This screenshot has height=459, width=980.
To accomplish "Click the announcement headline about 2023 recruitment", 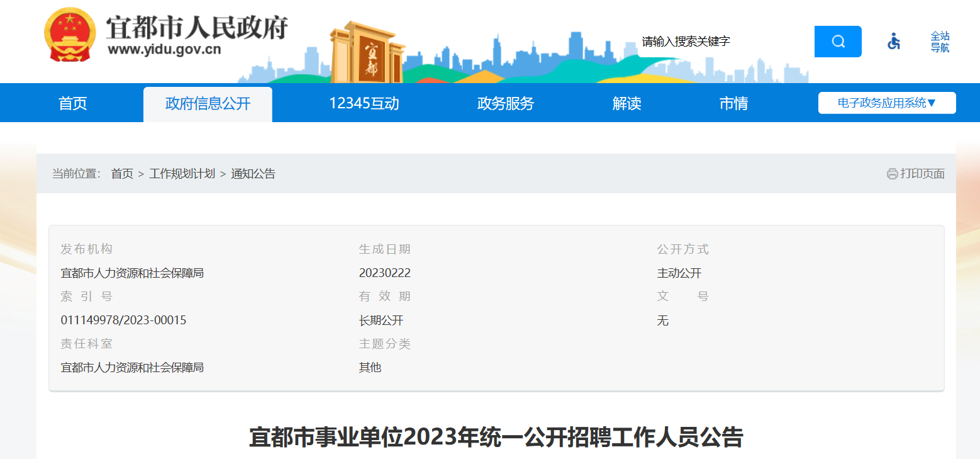I will pyautogui.click(x=496, y=437).
